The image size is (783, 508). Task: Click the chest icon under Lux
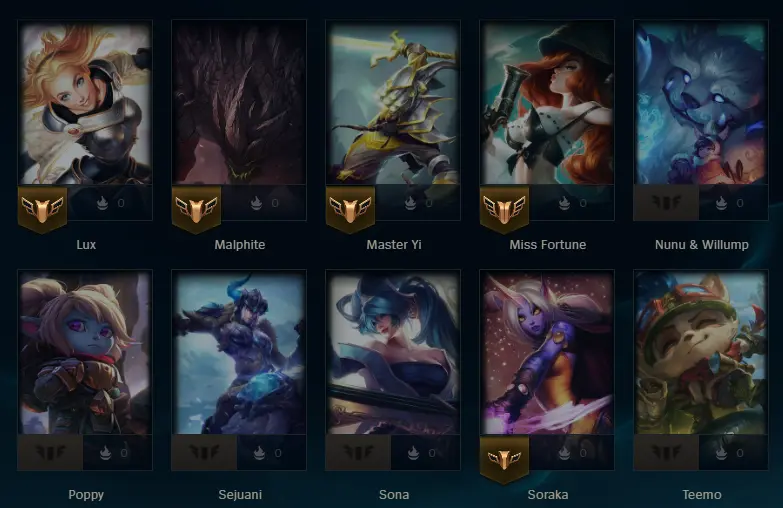click(x=102, y=203)
